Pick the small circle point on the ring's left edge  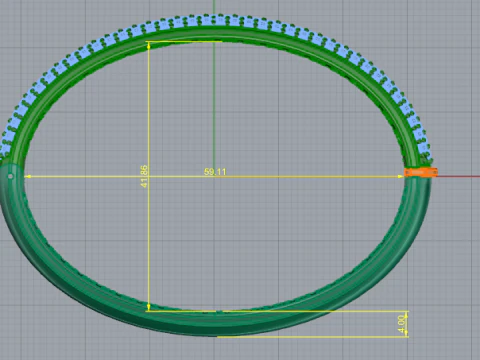pyautogui.click(x=10, y=176)
